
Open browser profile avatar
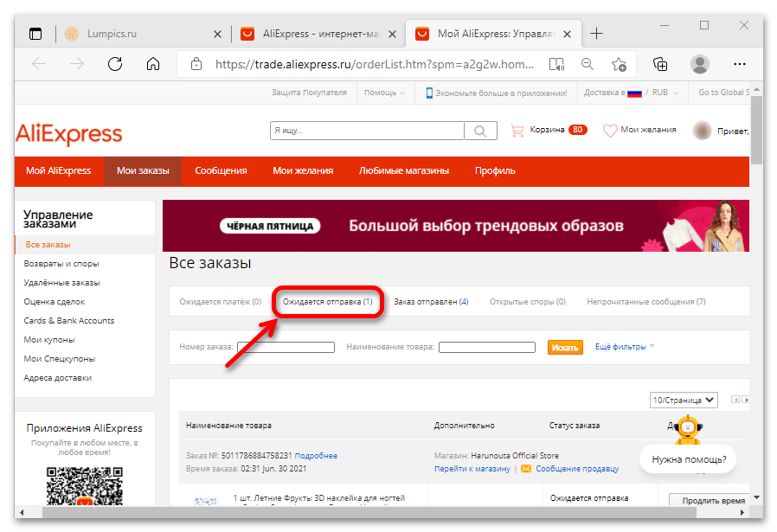[700, 64]
